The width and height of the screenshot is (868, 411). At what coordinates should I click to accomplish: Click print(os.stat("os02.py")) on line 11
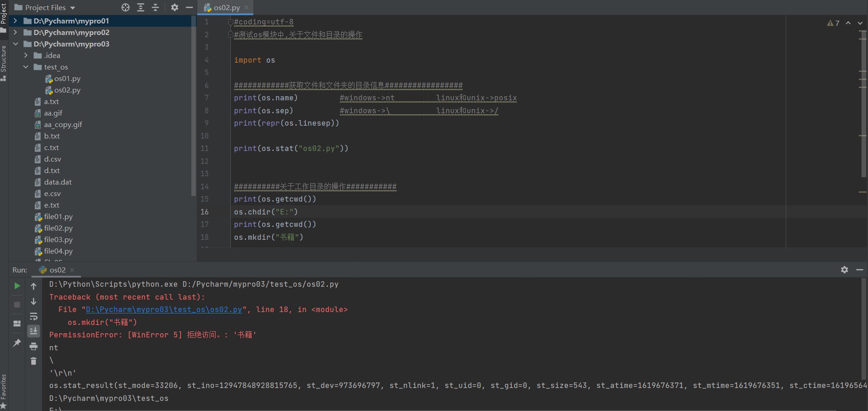point(291,148)
